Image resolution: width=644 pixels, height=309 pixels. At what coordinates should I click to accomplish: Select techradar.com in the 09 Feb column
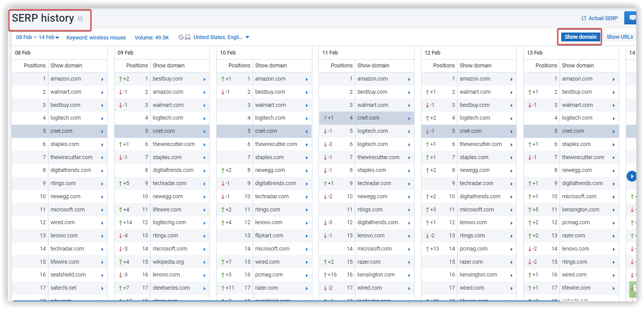pyautogui.click(x=170, y=183)
